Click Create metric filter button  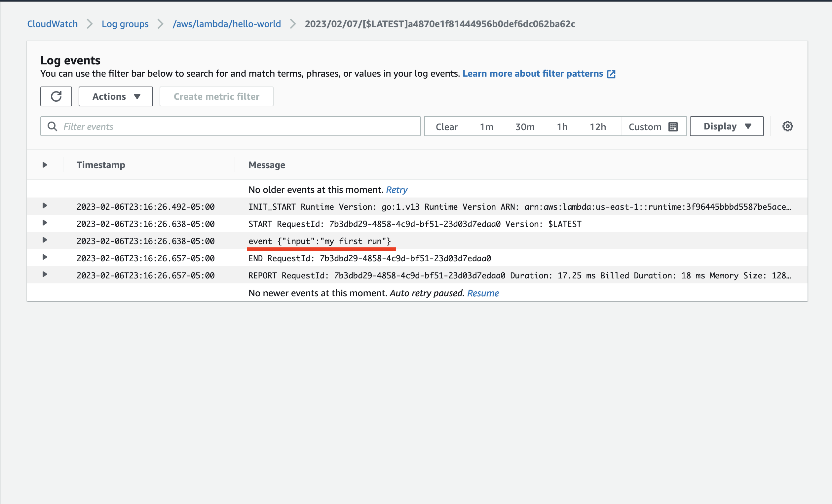coord(216,96)
